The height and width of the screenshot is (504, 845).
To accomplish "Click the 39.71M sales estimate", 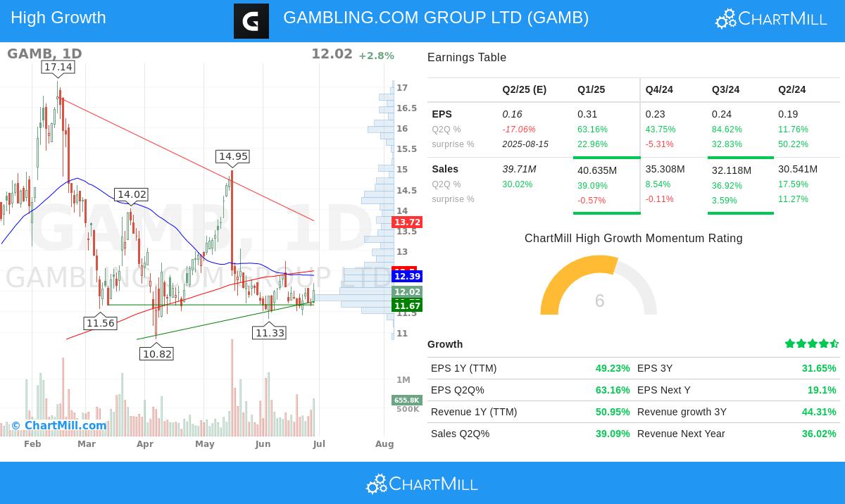I will [519, 169].
